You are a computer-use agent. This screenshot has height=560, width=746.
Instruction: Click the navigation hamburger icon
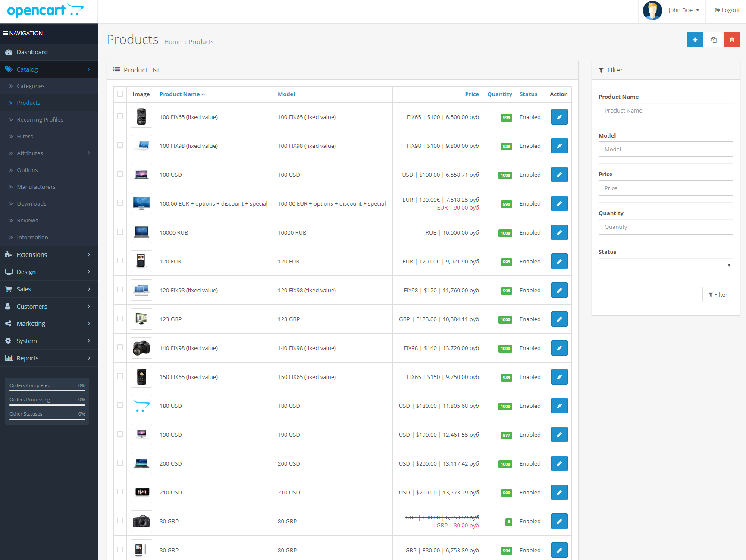[6, 33]
